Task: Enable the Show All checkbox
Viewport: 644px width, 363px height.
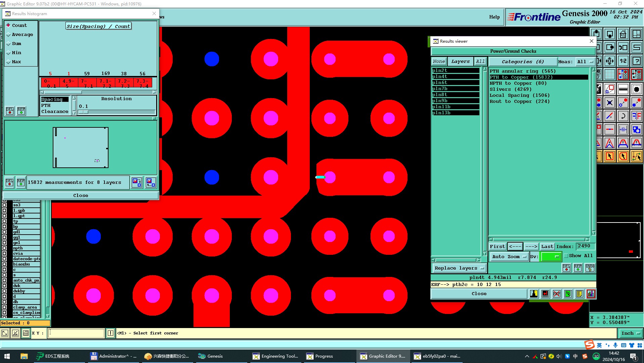Action: (x=566, y=256)
